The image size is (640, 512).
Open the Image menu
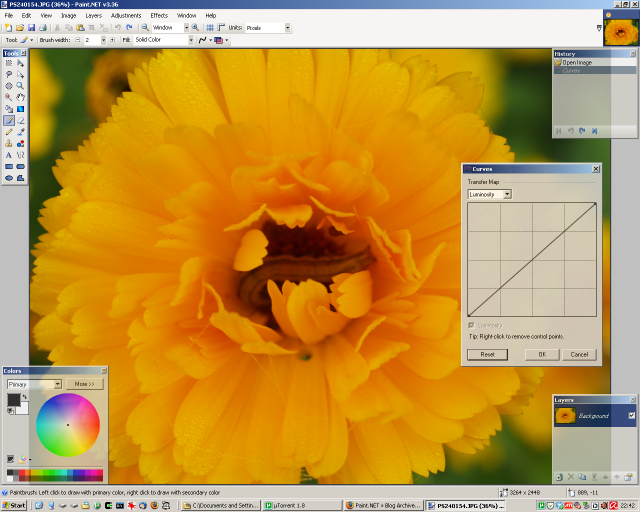69,16
